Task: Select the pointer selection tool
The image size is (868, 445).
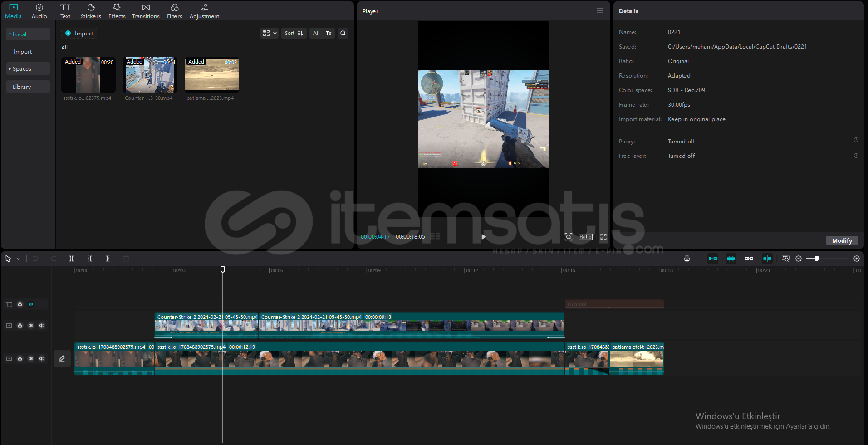Action: point(8,259)
